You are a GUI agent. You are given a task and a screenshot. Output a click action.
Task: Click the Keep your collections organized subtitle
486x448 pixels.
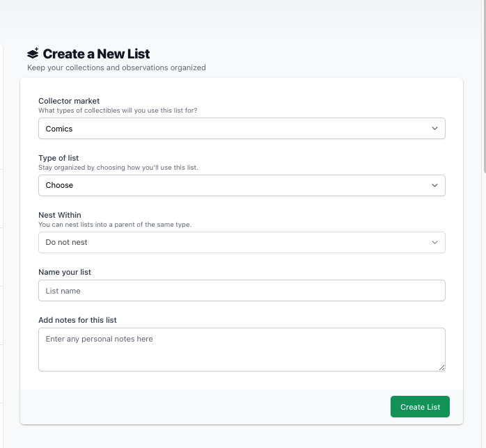(x=116, y=67)
